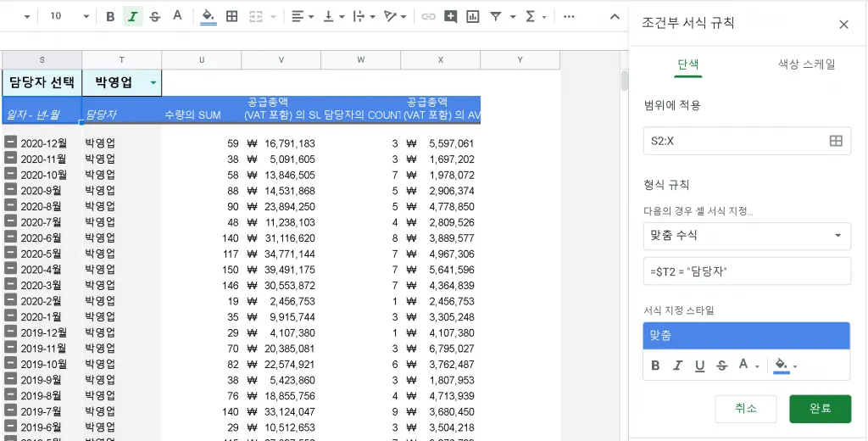Open the text color tool in toolbar
The height and width of the screenshot is (441, 868).
click(x=177, y=16)
